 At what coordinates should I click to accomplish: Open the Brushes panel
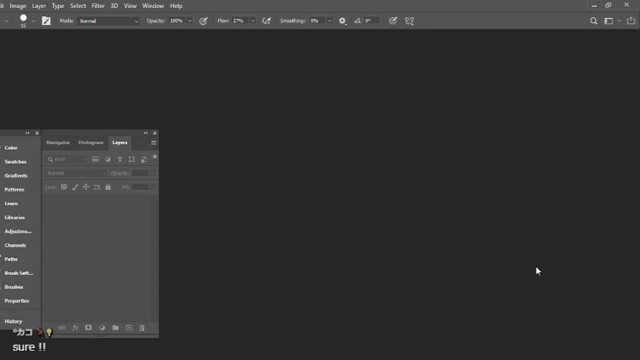(x=14, y=287)
